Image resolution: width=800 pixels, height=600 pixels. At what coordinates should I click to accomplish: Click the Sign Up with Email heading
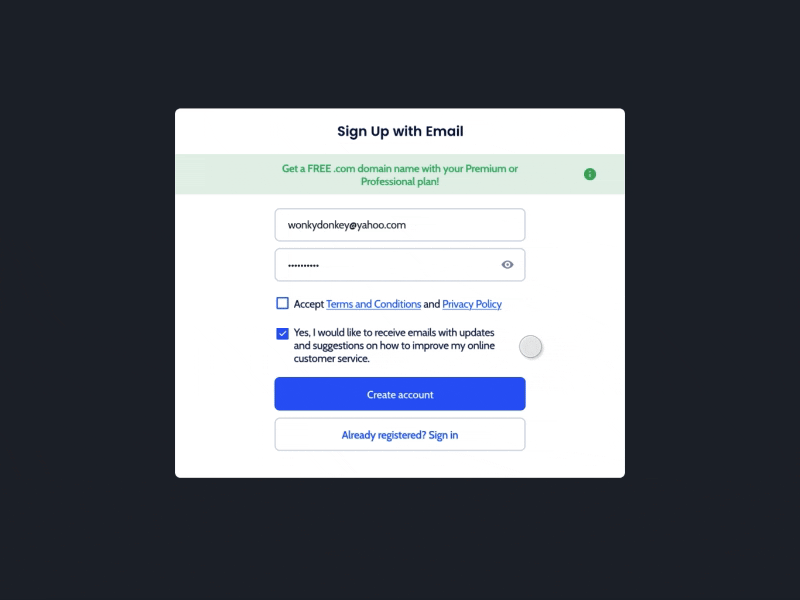[400, 131]
